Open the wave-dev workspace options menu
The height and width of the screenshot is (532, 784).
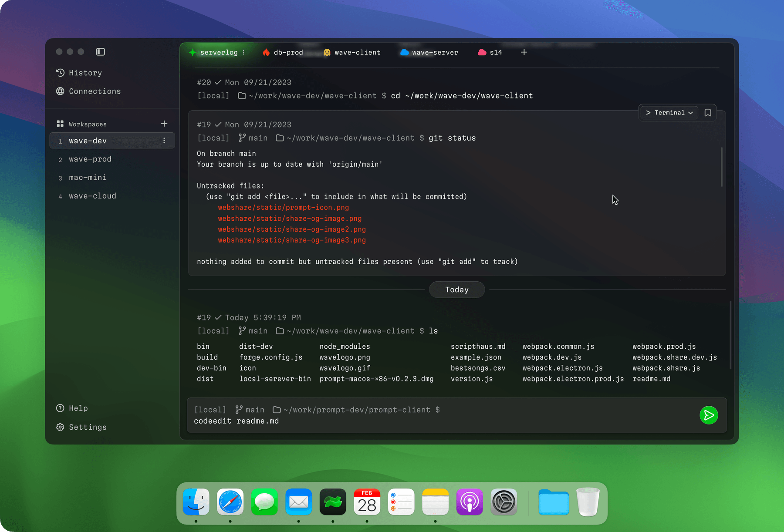pyautogui.click(x=164, y=140)
